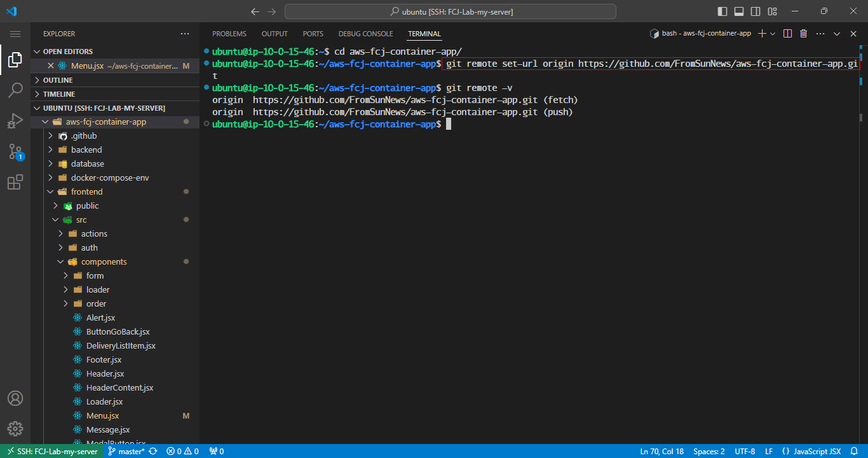Go back using the title bar arrow
This screenshot has width=868, height=458.
pos(255,11)
